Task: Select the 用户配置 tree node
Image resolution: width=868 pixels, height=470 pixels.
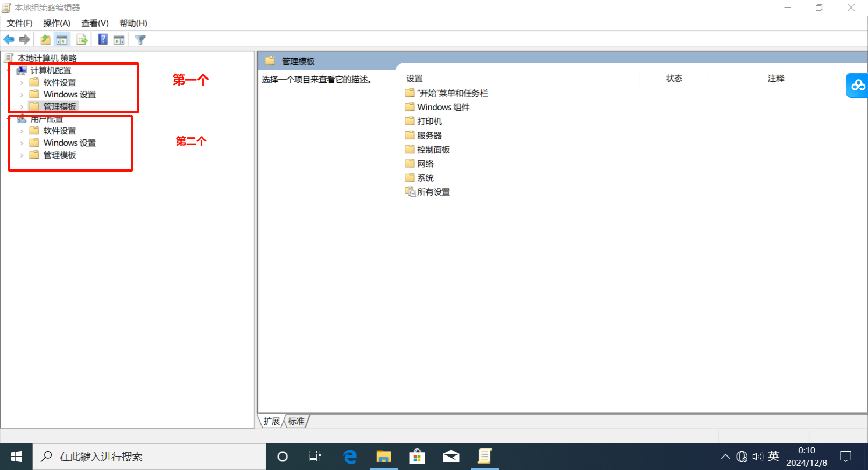Action: pyautogui.click(x=46, y=119)
